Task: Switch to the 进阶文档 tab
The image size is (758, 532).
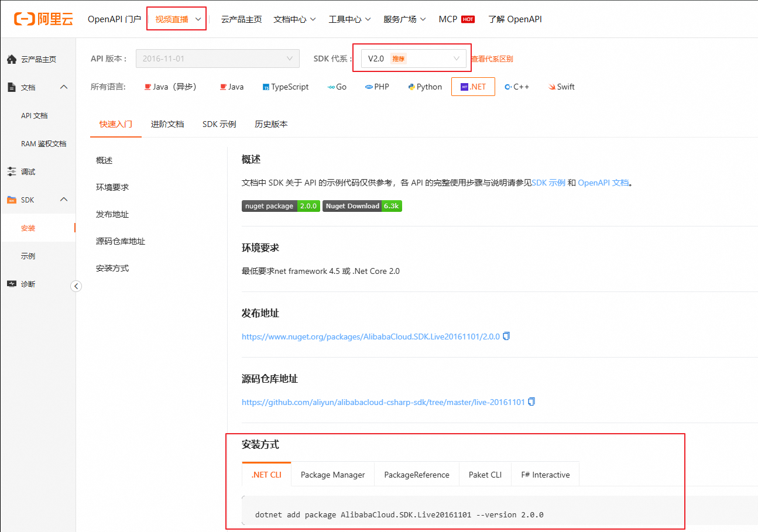Action: [167, 124]
